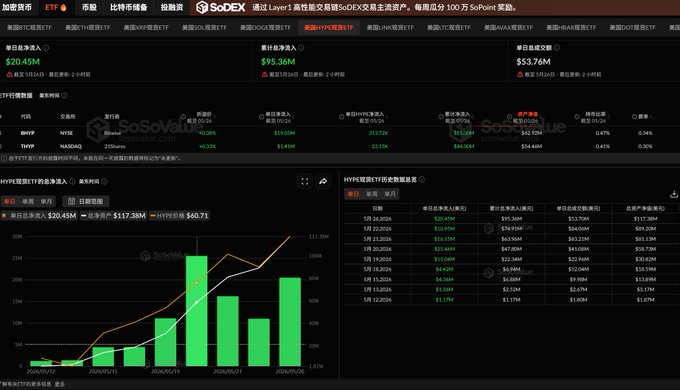The height and width of the screenshot is (390, 680).
Task: Switch to 美国SOL现货ETF tab
Action: tap(204, 27)
